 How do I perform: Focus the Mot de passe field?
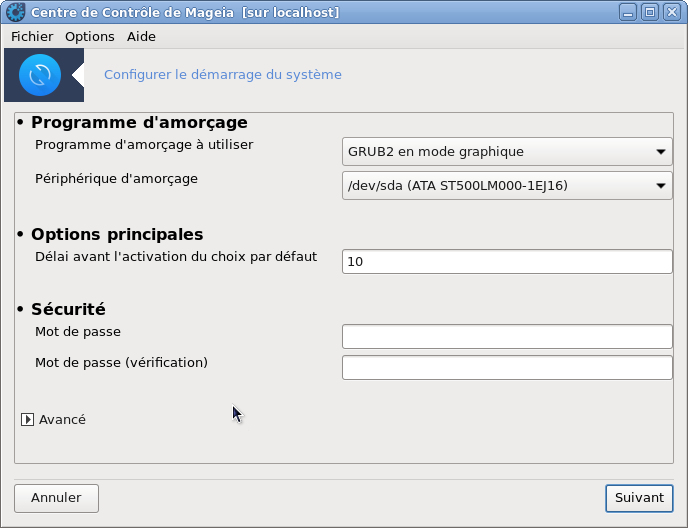507,337
